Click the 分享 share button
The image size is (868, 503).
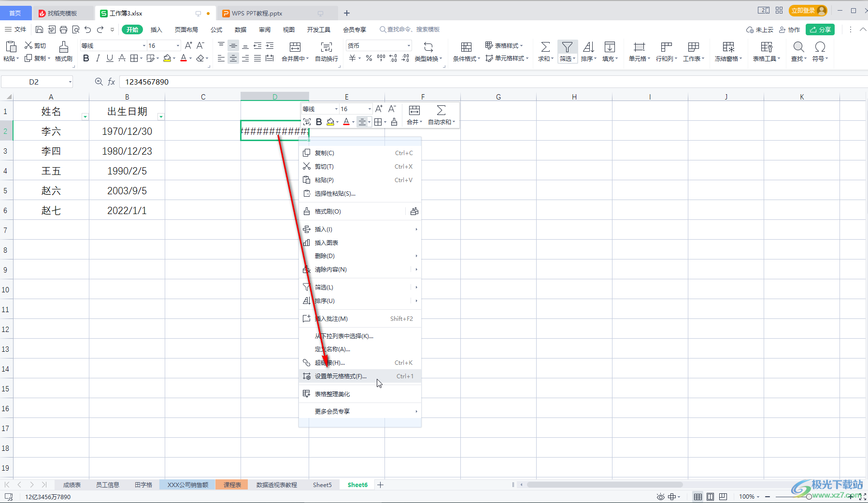coord(820,29)
